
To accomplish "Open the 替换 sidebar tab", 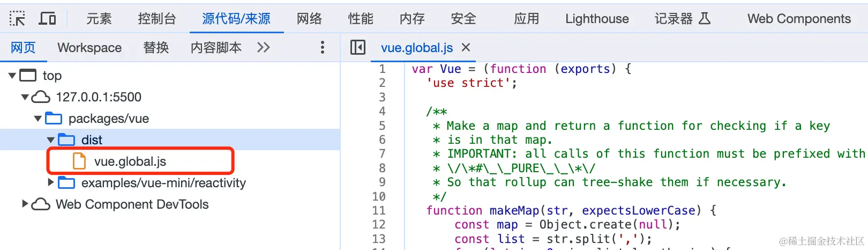I will 156,48.
